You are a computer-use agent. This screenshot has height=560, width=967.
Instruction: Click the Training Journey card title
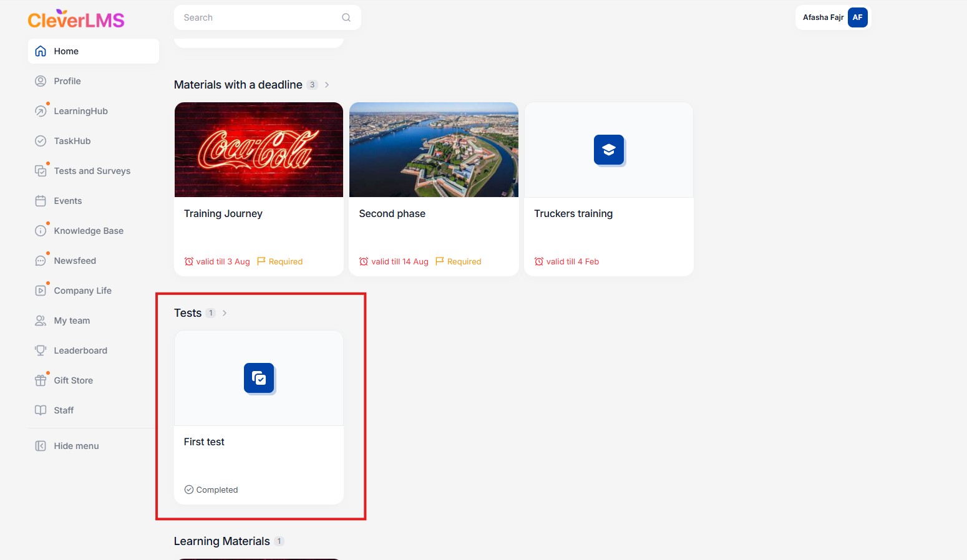pos(223,213)
